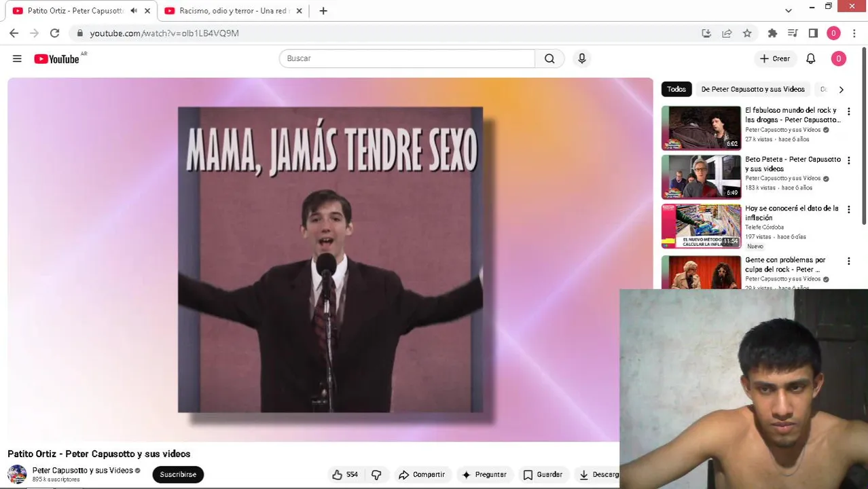Go forward in browser history
The image size is (868, 489).
35,33
